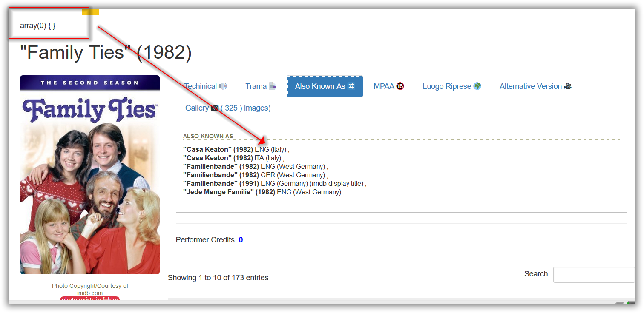The image size is (644, 313).
Task: Click the Performer Credits count 0
Action: (241, 240)
